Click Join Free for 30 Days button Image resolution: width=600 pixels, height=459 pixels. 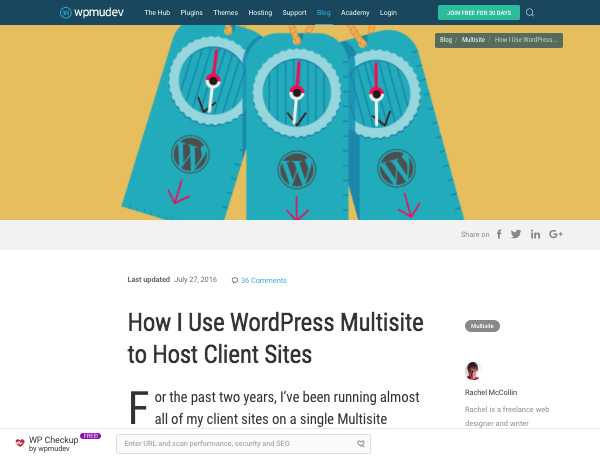[x=479, y=13]
